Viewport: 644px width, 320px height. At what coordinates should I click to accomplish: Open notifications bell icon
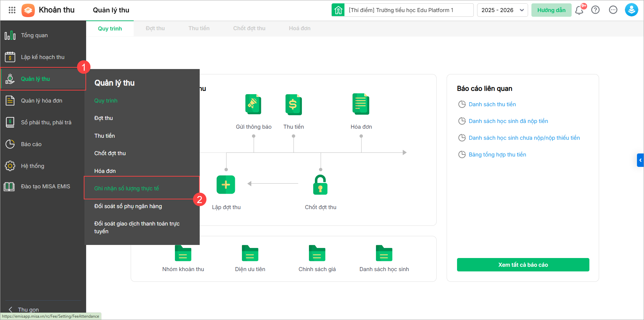579,10
